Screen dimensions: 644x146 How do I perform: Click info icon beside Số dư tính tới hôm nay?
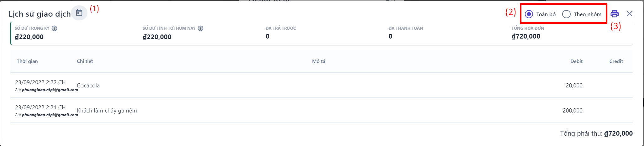click(x=201, y=29)
